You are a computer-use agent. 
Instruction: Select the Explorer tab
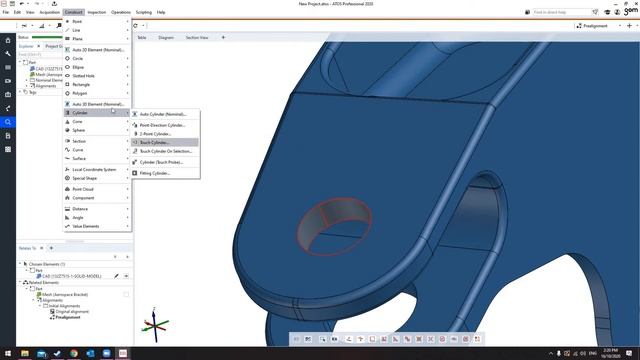[26, 47]
